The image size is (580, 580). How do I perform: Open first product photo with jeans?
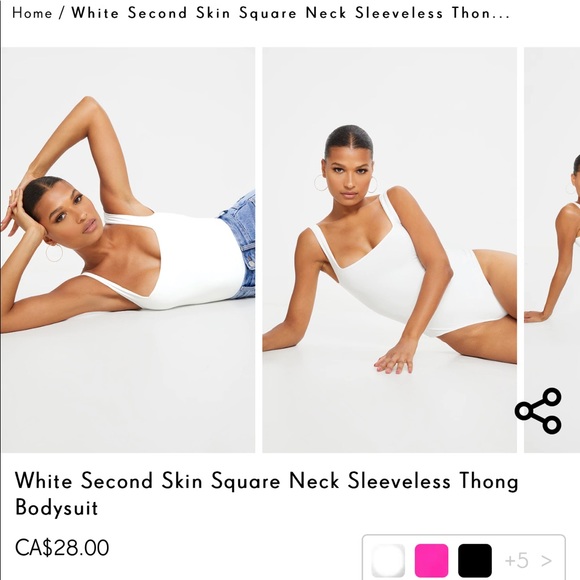[x=128, y=250]
